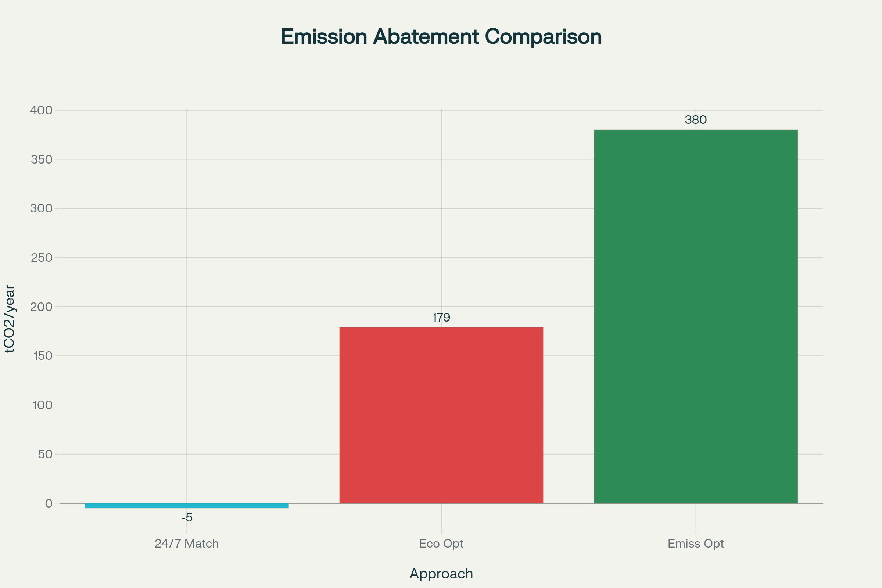Click the -5 value label
The image size is (882, 588).
187,517
